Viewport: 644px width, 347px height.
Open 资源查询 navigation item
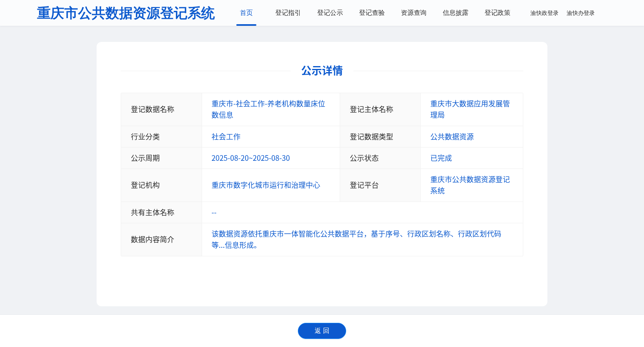coord(414,13)
